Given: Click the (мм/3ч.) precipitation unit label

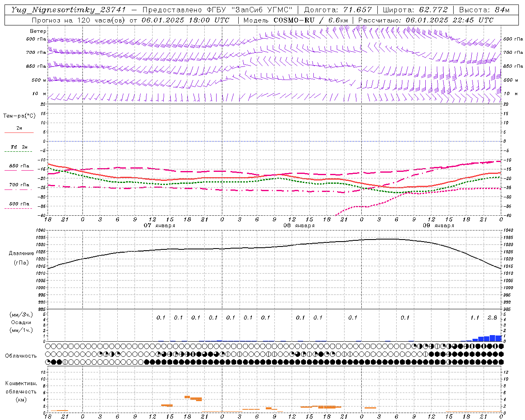Looking at the screenshot, I should pos(21,315).
